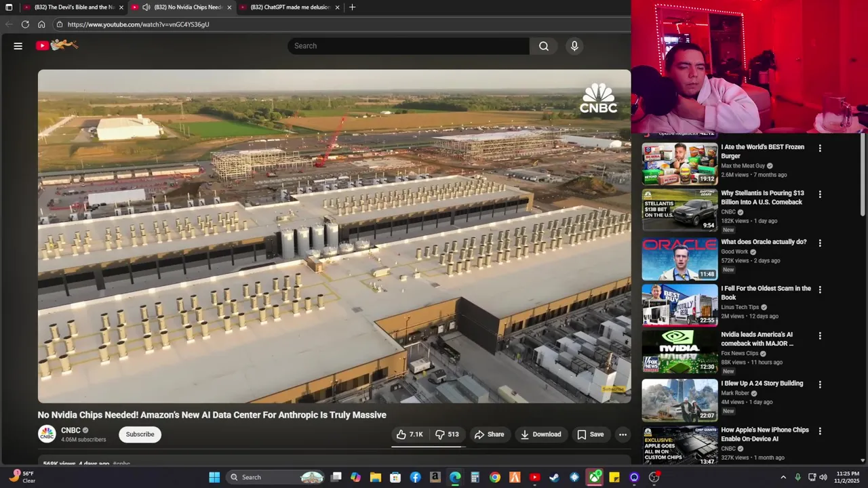Open the Frozen Burger video thumbnail
This screenshot has width=868, height=488.
pos(679,163)
